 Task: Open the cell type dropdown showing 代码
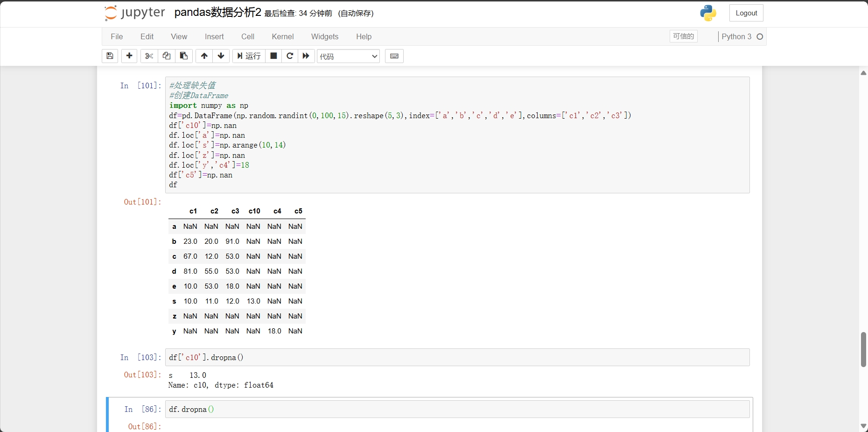pos(349,57)
